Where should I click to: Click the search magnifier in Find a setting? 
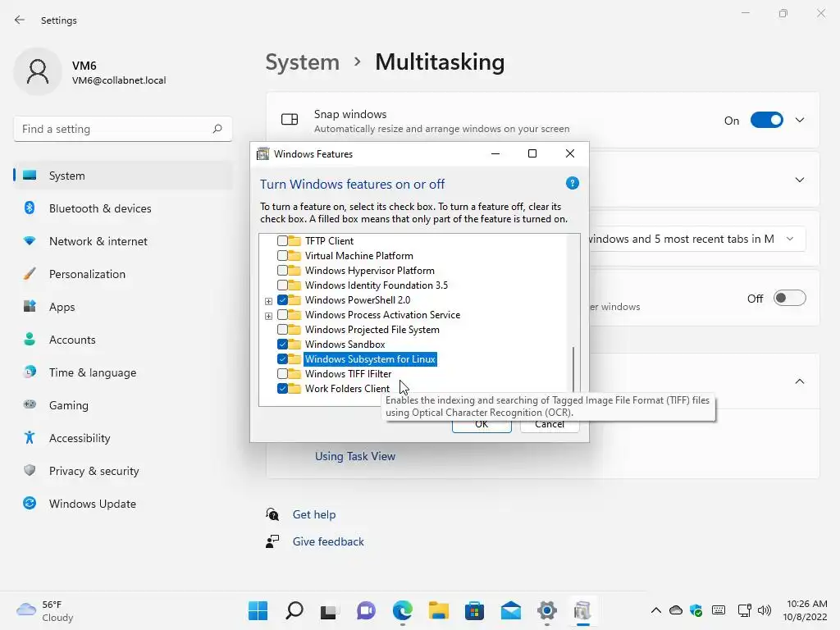[217, 129]
